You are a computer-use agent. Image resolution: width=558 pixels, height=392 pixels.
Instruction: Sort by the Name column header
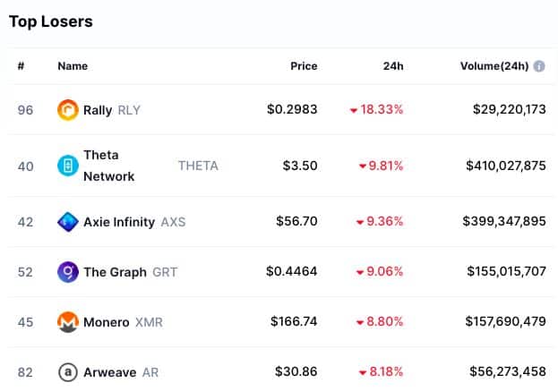tap(73, 66)
